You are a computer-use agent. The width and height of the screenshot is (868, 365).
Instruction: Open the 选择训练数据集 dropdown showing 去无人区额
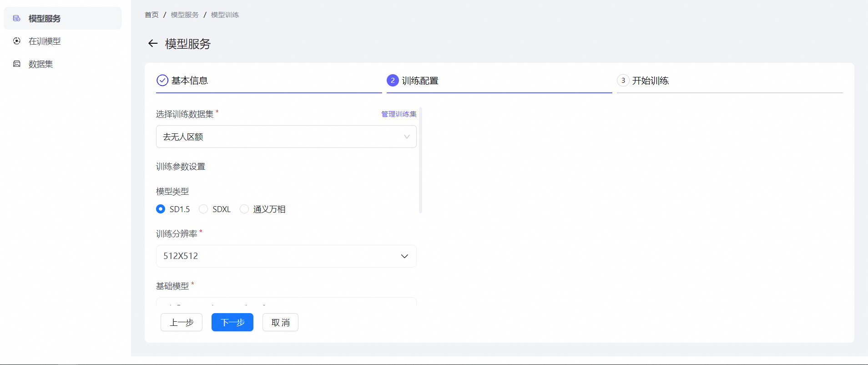pyautogui.click(x=286, y=137)
